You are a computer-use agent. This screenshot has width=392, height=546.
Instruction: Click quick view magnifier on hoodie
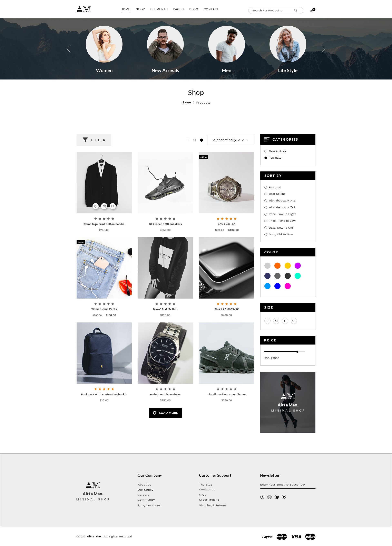112,206
